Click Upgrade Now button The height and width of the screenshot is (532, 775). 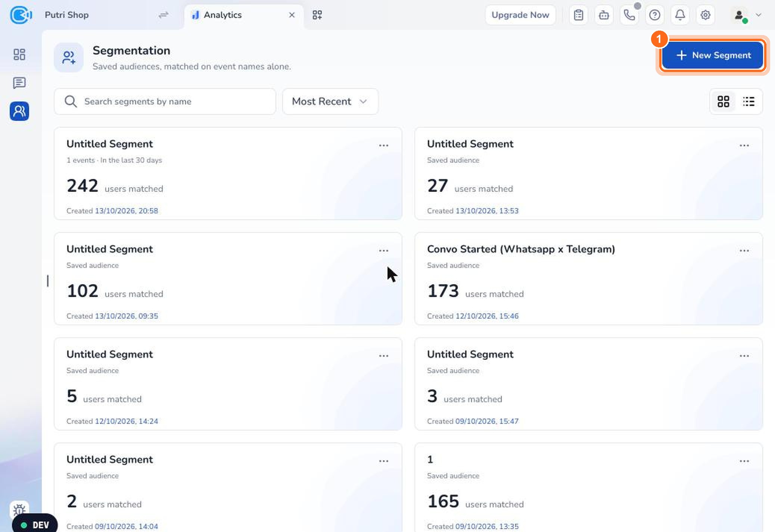coord(520,15)
